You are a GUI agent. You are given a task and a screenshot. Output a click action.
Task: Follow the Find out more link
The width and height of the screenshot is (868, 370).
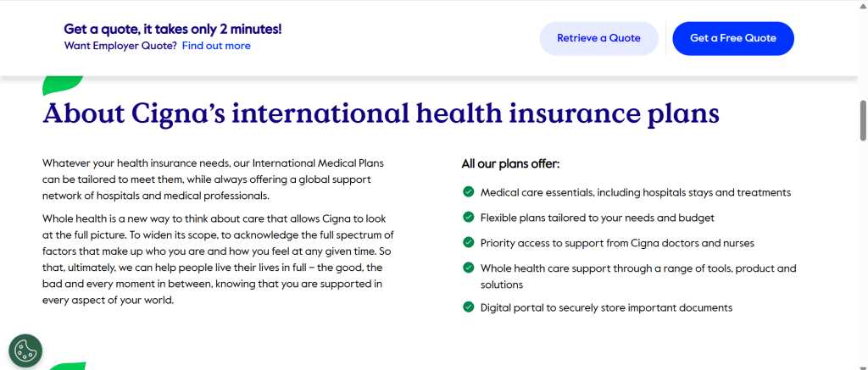click(216, 46)
